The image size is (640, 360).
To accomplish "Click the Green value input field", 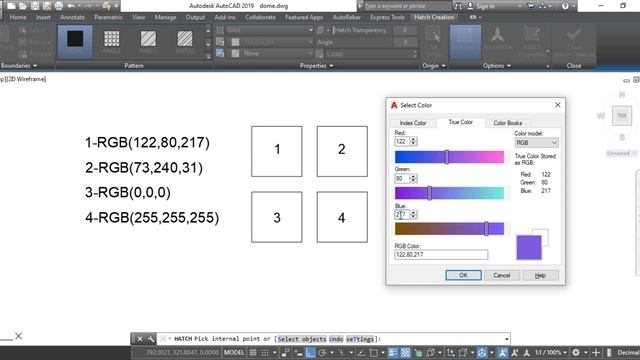I will (402, 178).
